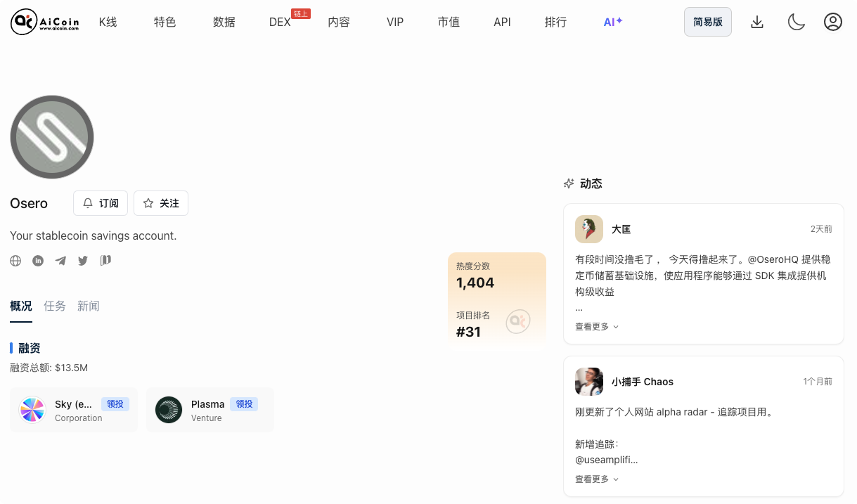The image size is (857, 504).
Task: Click the Osero project logo
Action: pyautogui.click(x=52, y=137)
